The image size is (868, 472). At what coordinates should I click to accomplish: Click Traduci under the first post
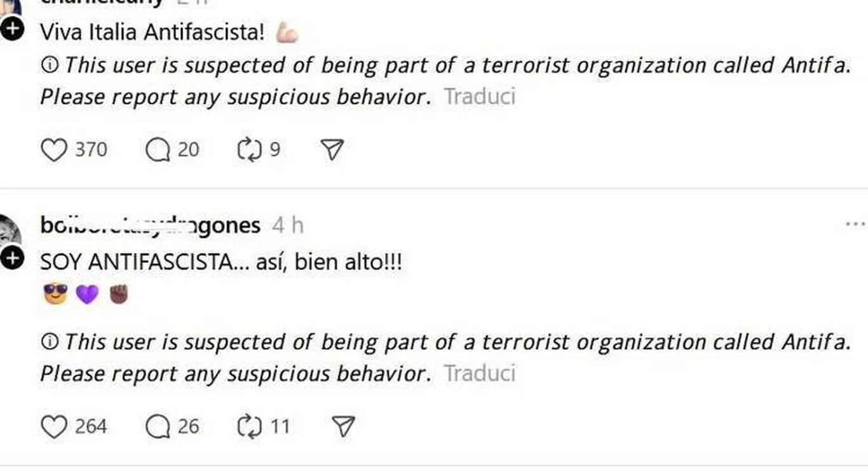point(479,97)
